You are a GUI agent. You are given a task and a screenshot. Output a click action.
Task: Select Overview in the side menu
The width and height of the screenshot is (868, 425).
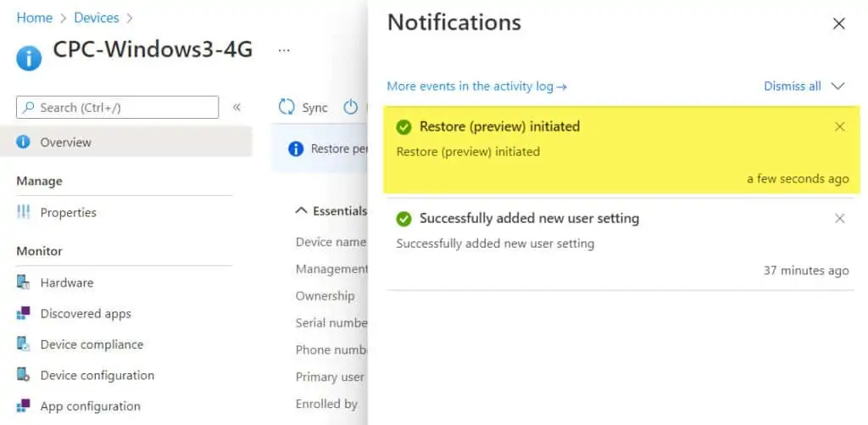click(126, 142)
